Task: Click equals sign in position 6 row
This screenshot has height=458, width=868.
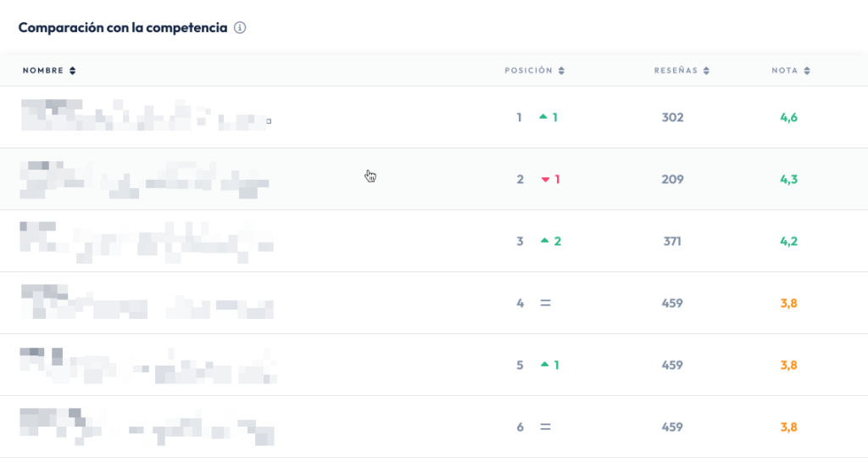Action: (x=545, y=427)
